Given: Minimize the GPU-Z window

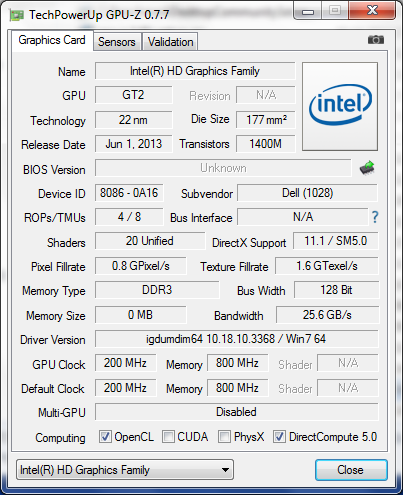Looking at the screenshot, I should tap(308, 11).
